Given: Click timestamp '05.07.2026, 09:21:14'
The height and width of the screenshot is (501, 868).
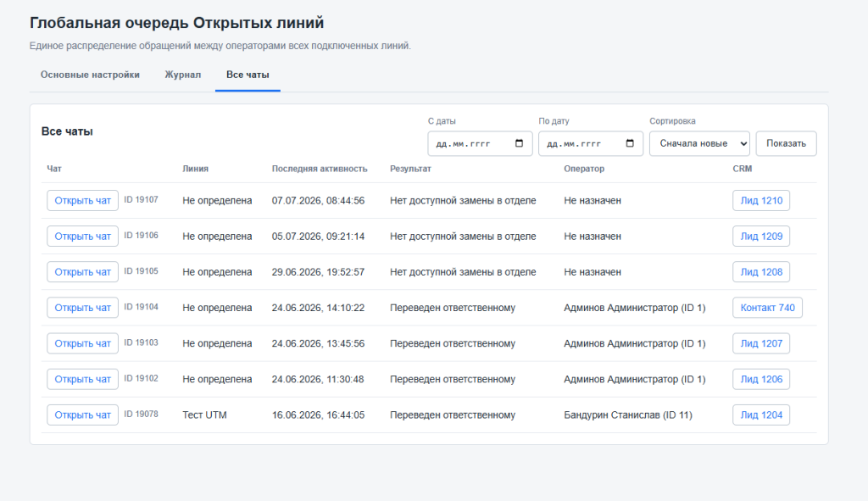Looking at the screenshot, I should click(x=319, y=237).
